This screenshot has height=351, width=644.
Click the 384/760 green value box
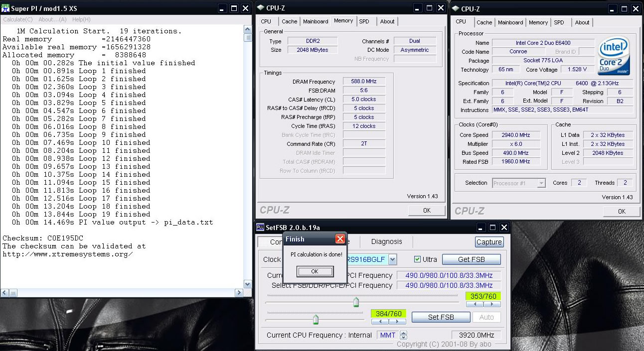click(x=388, y=314)
